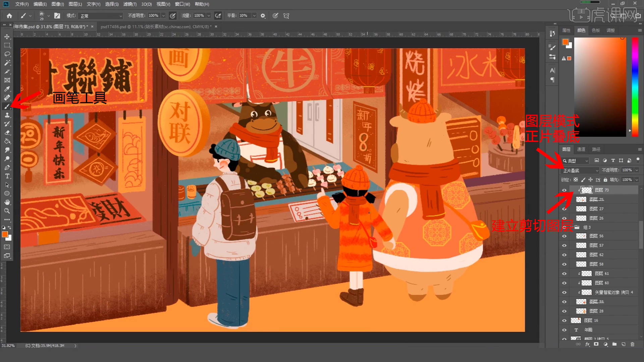Click the thumbnail of layer 图层 16
This screenshot has height=362, width=644.
[x=576, y=320]
